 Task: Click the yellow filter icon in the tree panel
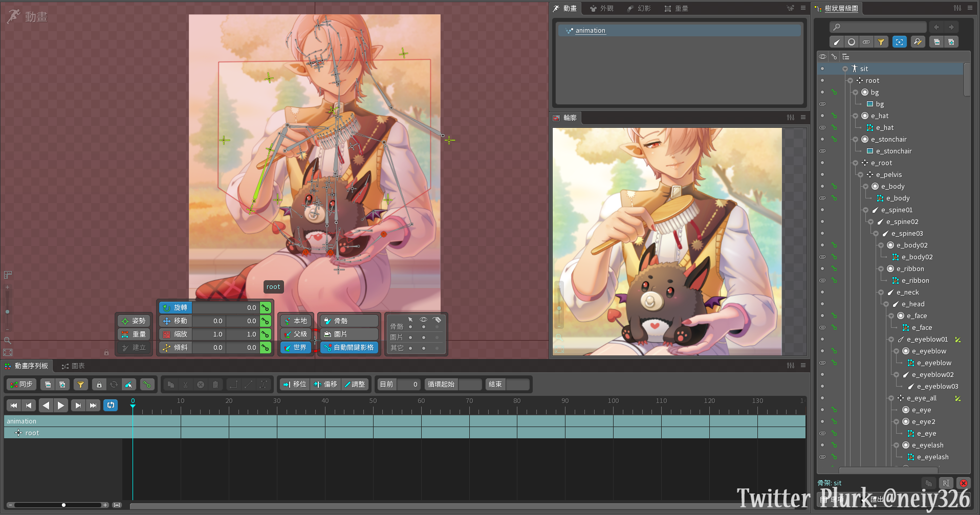881,42
